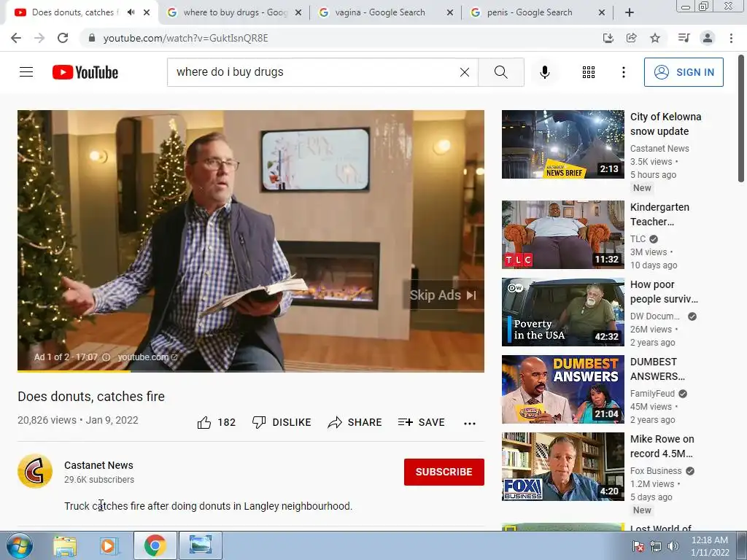The width and height of the screenshot is (747, 560).
Task: Click SHARE under the video
Action: (x=355, y=422)
